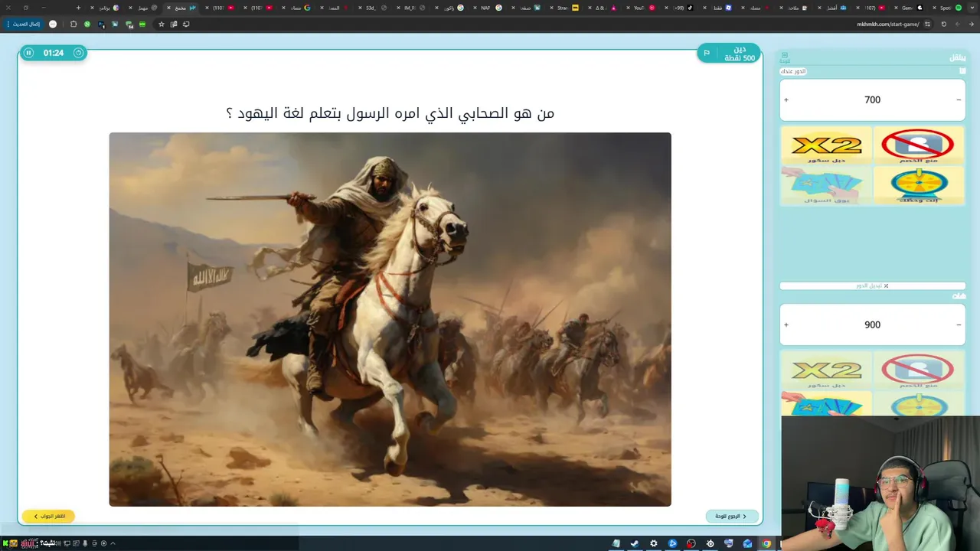The width and height of the screenshot is (980, 551).
Task: Increase the first team's 700 score with plus
Action: 786,100
